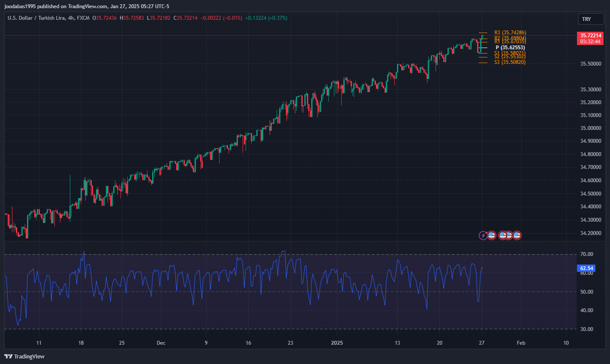The height and width of the screenshot is (364, 610).
Task: Click the green +0.13224 (+0.37%) change value
Action: point(266,18)
